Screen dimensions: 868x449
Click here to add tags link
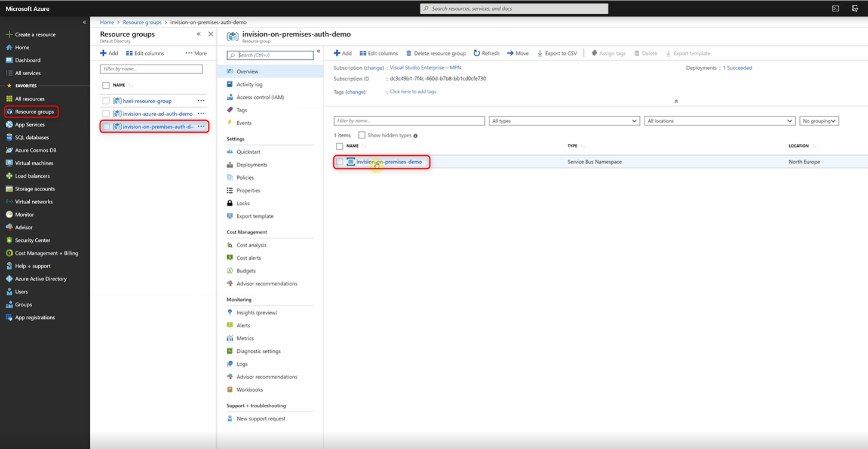pos(413,91)
